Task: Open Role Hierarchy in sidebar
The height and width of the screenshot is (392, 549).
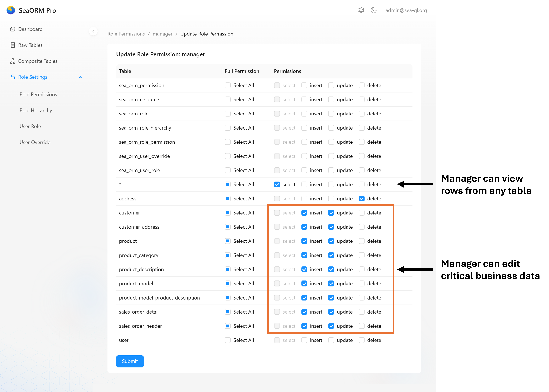Action: 36,111
